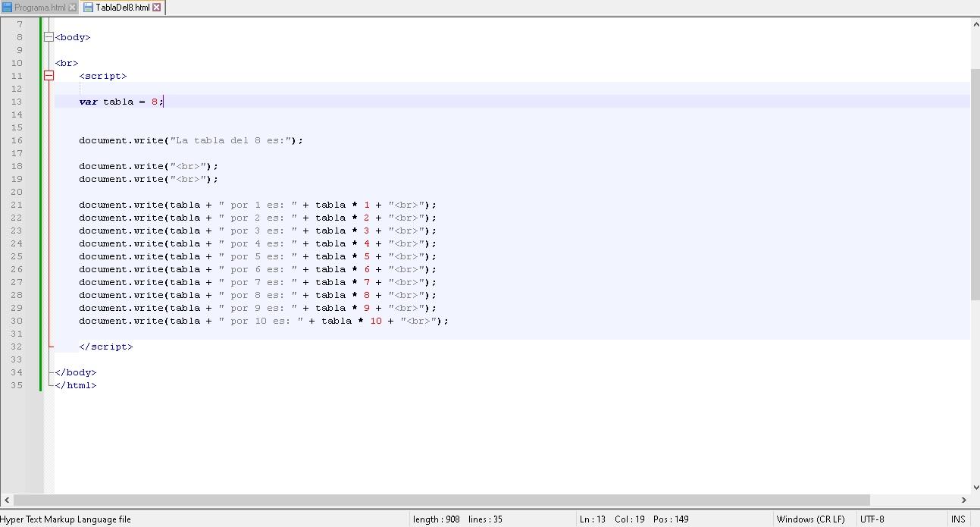Image resolution: width=980 pixels, height=527 pixels.
Task: Click the code line containing 'por 7 es:'
Action: pos(258,282)
